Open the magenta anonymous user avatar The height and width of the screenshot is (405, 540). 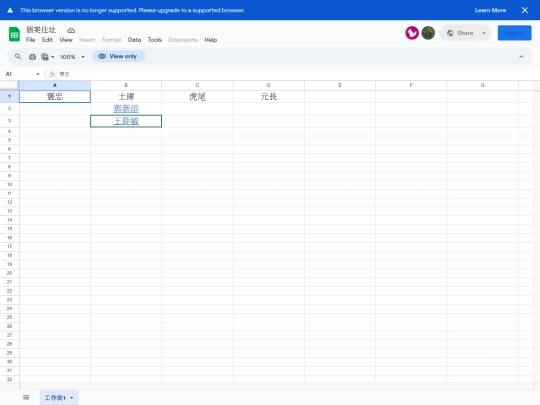click(412, 33)
